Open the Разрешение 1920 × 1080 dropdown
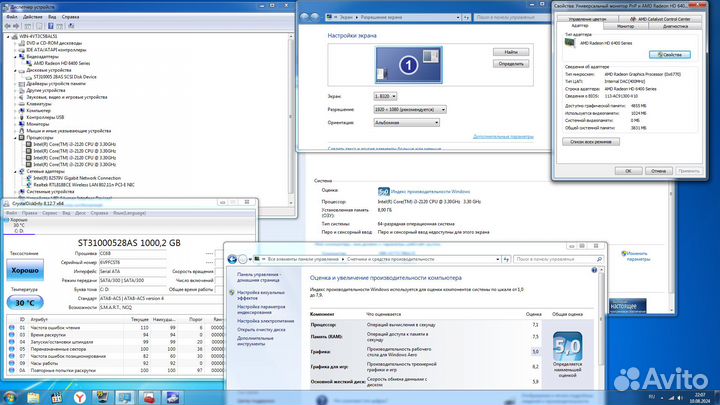 coord(410,110)
